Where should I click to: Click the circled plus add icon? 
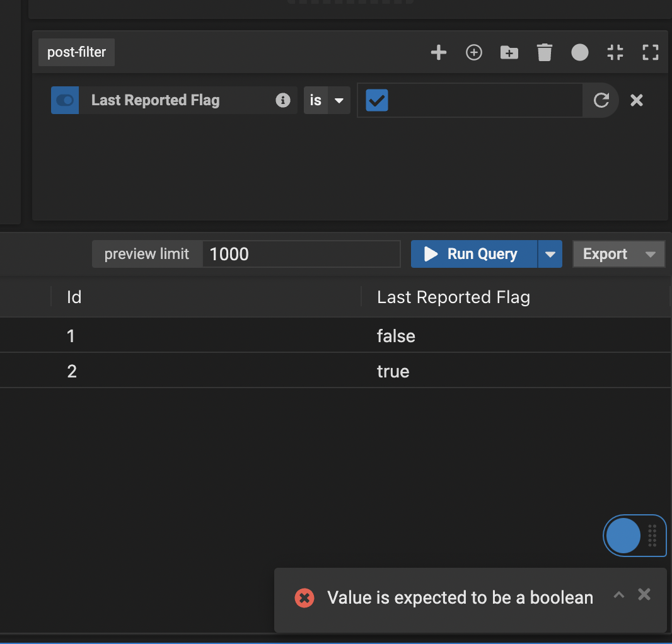pos(473,52)
